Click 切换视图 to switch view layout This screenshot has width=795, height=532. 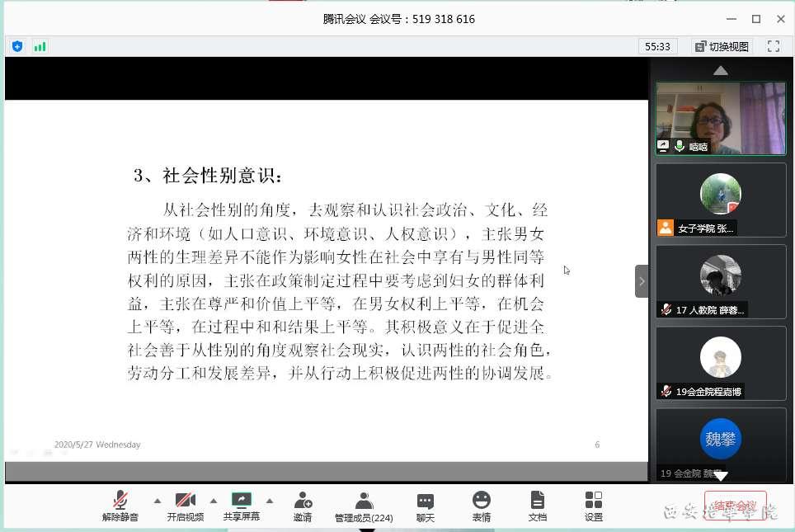point(722,47)
